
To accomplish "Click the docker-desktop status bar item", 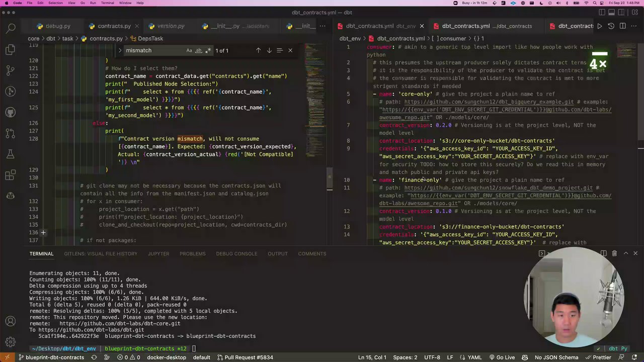I will [x=166, y=357].
